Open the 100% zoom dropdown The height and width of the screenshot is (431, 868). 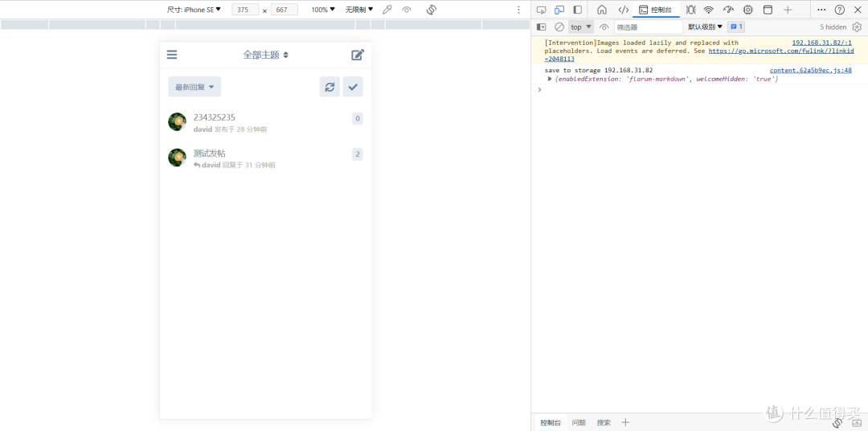pos(323,10)
